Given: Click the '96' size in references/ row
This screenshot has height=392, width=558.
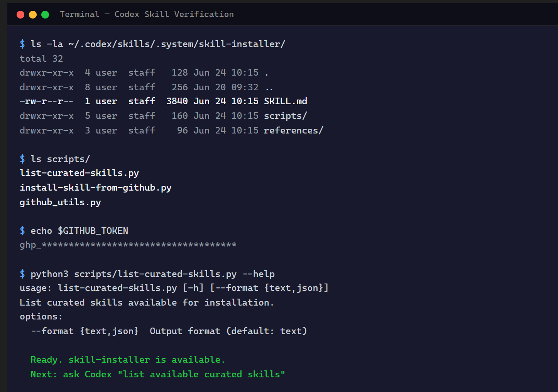Looking at the screenshot, I should [x=183, y=130].
